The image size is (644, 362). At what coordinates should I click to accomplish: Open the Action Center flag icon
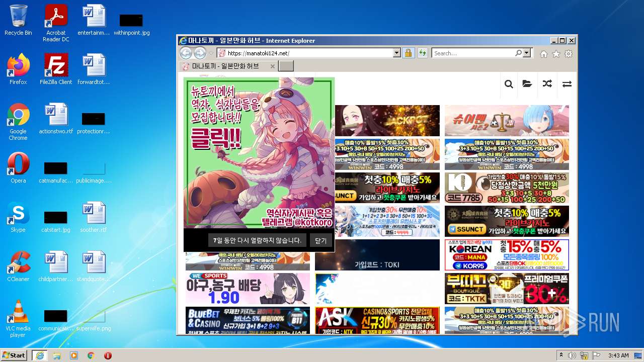tap(596, 355)
